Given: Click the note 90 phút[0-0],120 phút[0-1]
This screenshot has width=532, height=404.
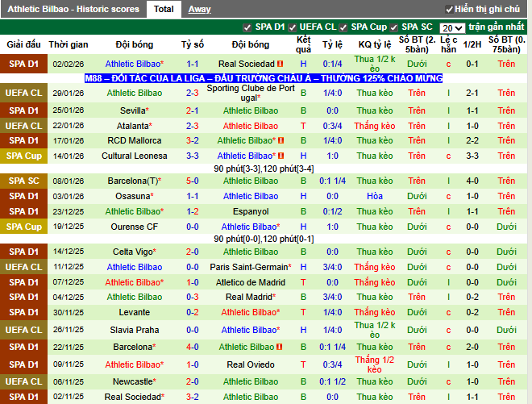Looking at the screenshot, I should coord(264,239).
